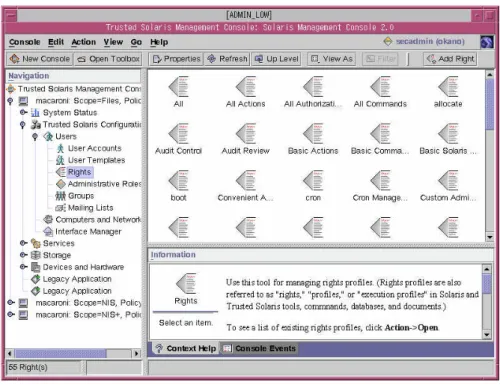Click rights view scrollbar down arrow

coord(490,237)
